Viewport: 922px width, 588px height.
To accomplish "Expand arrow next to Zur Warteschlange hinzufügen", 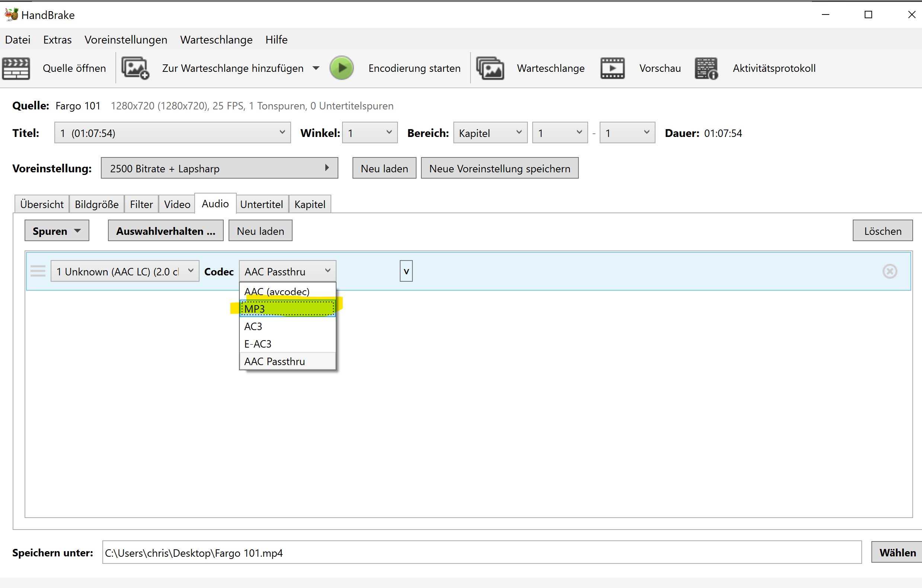I will point(316,68).
